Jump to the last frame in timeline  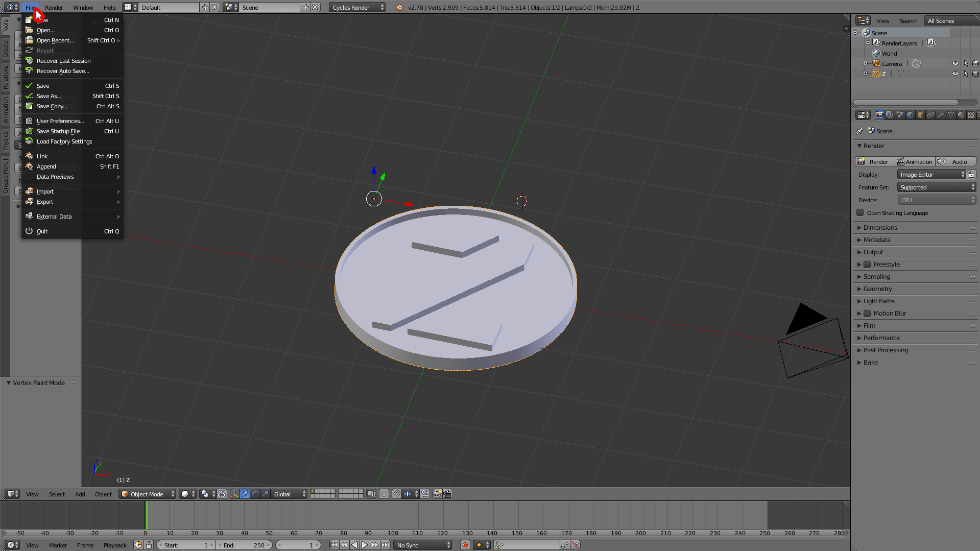pos(386,545)
